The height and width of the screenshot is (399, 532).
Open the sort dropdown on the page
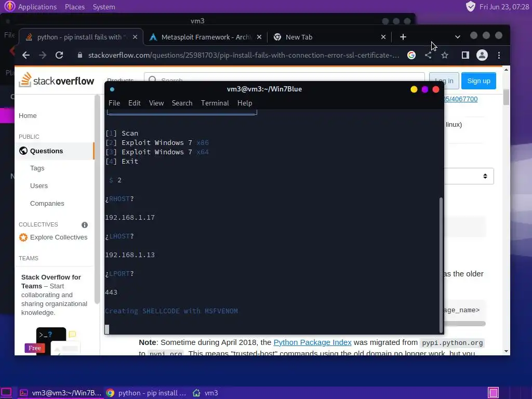point(469,176)
